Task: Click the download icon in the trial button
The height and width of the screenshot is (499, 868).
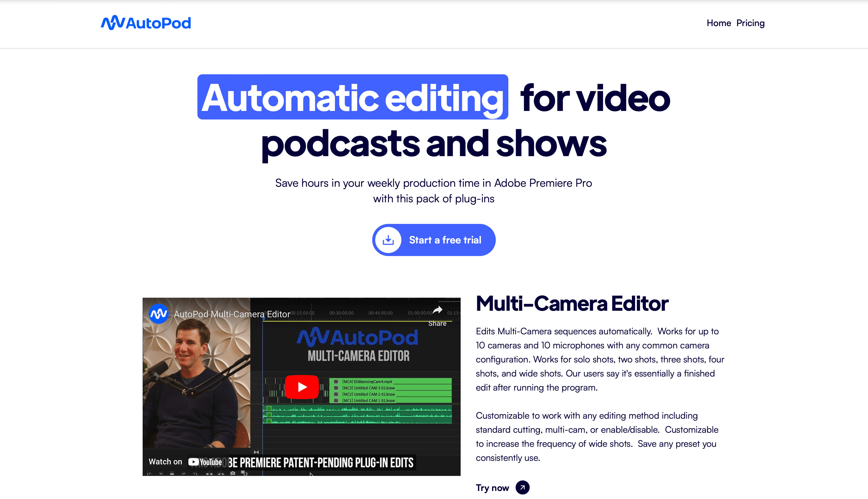Action: [x=388, y=240]
